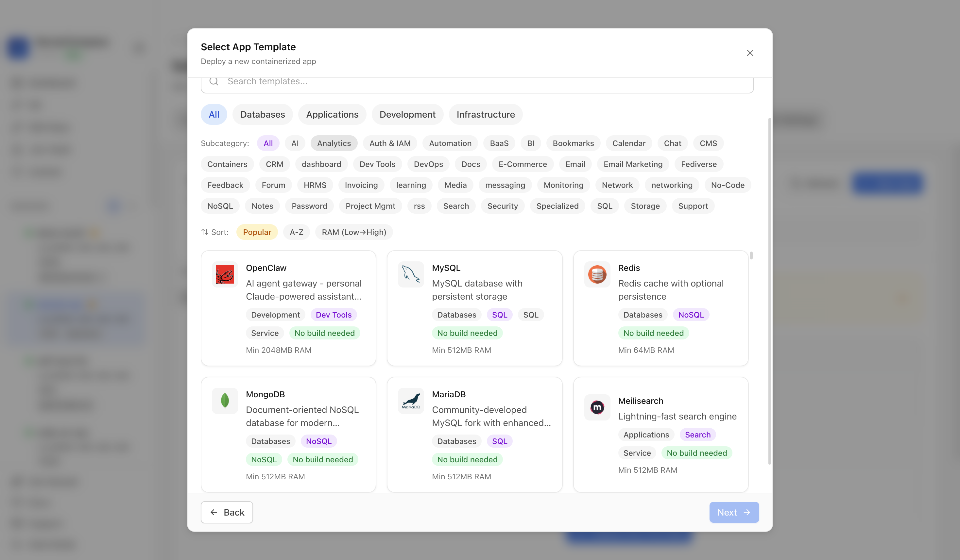960x560 pixels.
Task: Click the dialog's vertical scrollbar
Action: tap(769, 291)
